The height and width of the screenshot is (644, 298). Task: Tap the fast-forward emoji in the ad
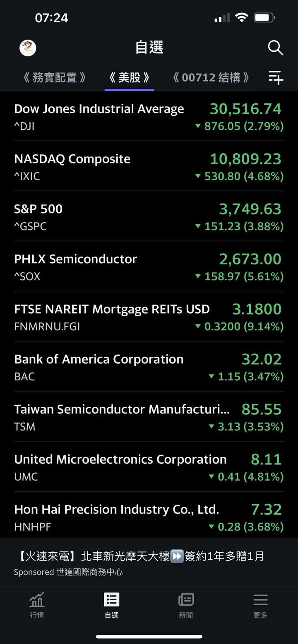177,556
